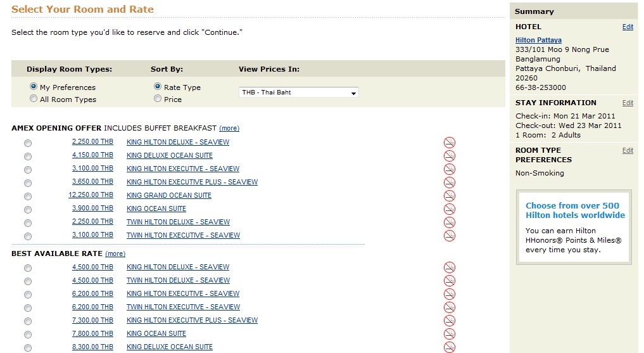Expand Best Available Rate (more) details
Screen dimensions: 644x353
click(x=115, y=254)
